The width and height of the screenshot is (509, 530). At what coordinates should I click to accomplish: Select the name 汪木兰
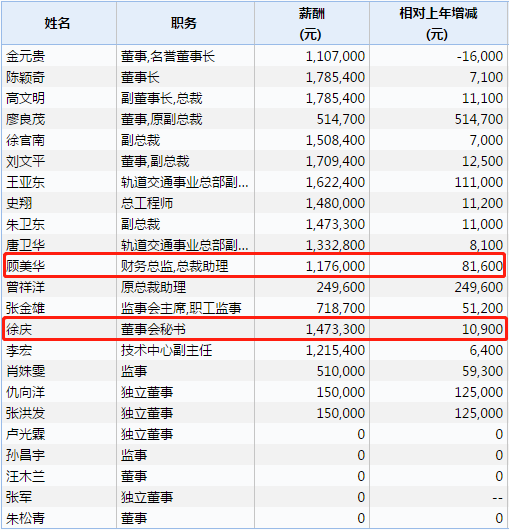click(x=25, y=476)
